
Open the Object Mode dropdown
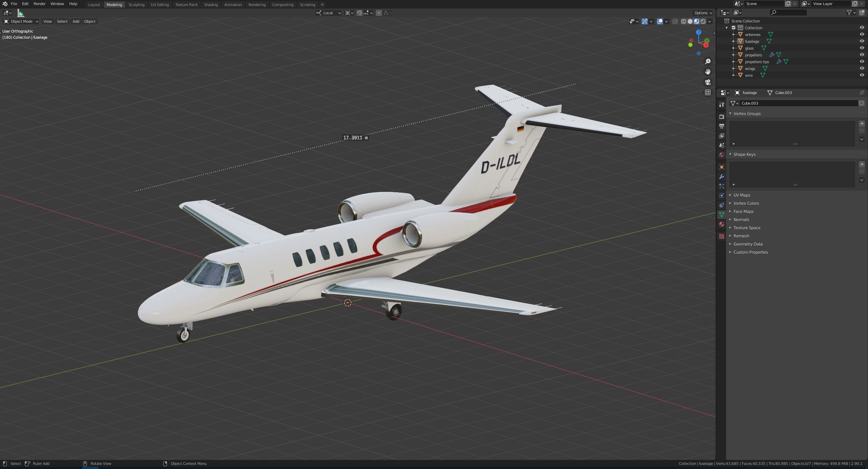(21, 21)
